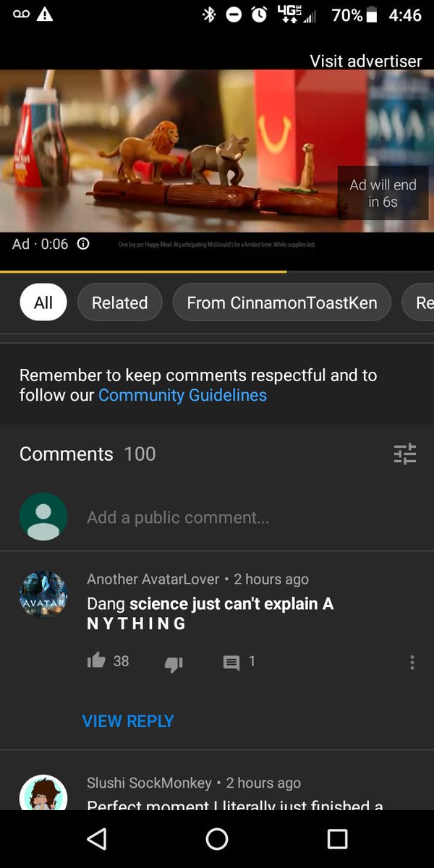Select the Related filter chip
Image resolution: width=434 pixels, height=868 pixels.
coord(119,302)
